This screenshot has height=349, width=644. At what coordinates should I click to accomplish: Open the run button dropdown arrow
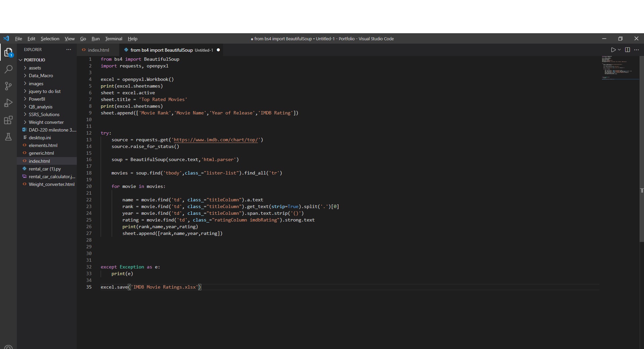(619, 50)
